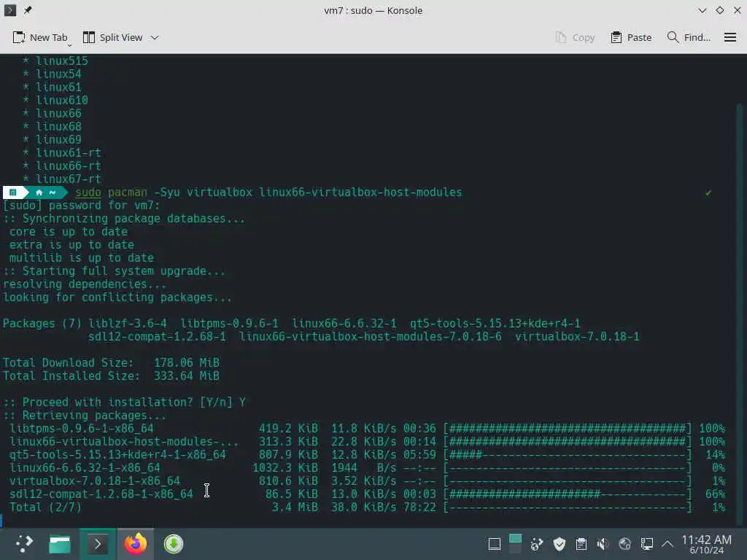Open the audio volume tray icon
Screen dimensions: 747x560
[x=603, y=544]
